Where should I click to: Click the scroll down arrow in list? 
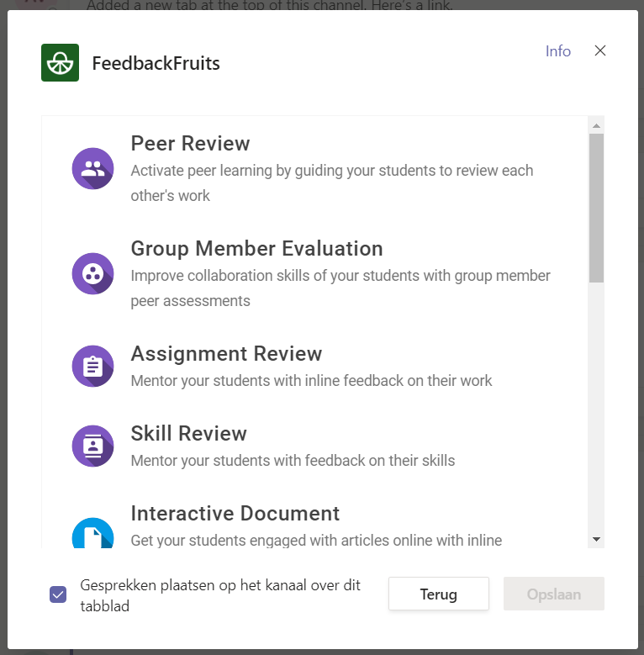pos(596,539)
